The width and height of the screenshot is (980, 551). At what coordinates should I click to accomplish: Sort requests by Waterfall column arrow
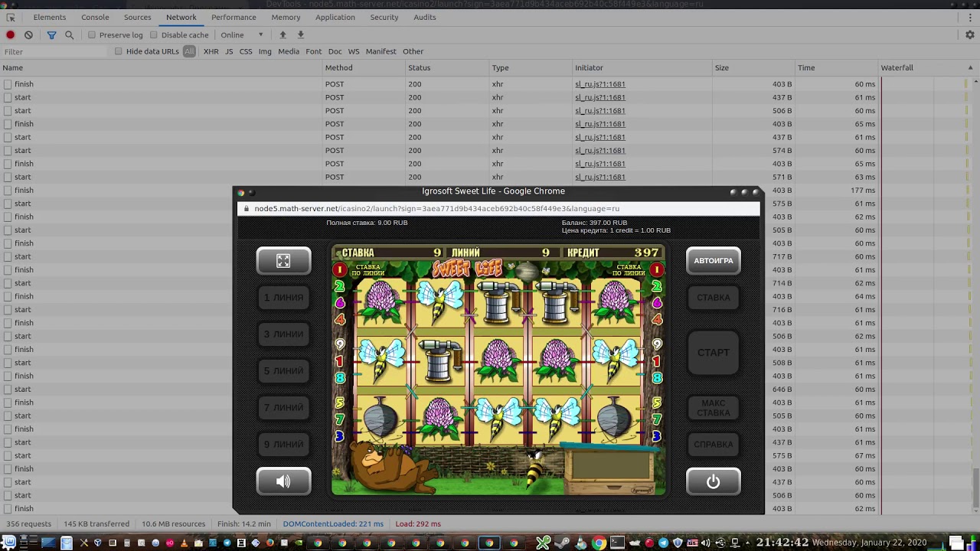(x=970, y=68)
